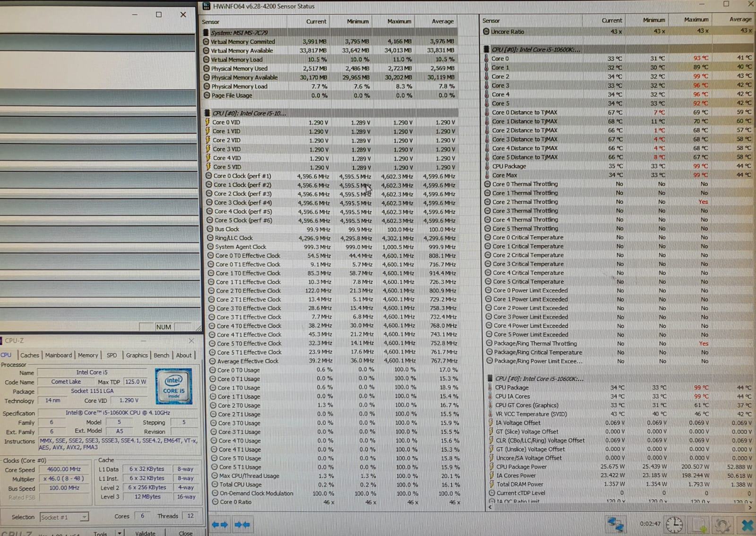Click the thermometer icon beside Core Max

(488, 175)
